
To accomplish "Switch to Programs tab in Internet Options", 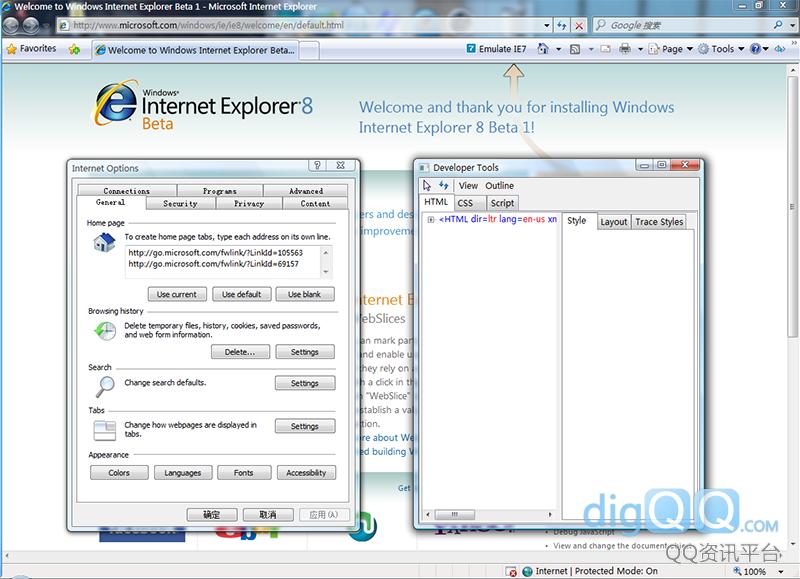I will pyautogui.click(x=220, y=191).
